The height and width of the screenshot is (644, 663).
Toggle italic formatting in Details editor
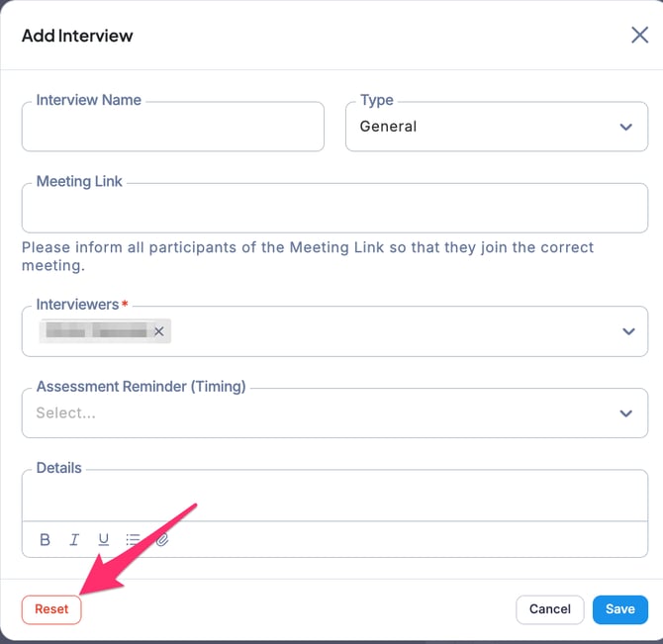(74, 540)
